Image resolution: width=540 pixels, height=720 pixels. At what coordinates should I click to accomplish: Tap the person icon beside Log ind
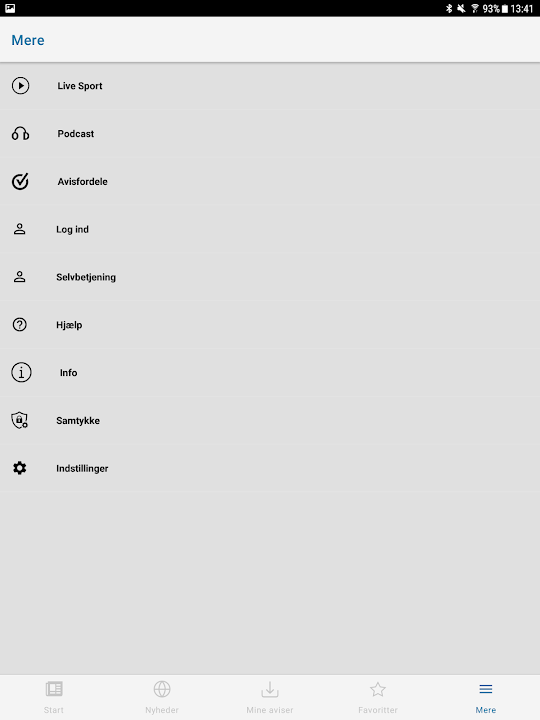pos(19,229)
